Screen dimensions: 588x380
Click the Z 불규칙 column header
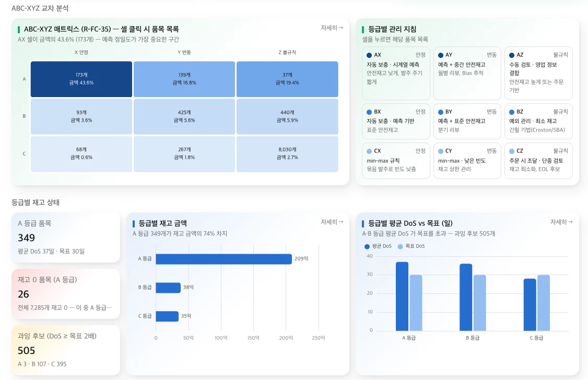point(287,53)
